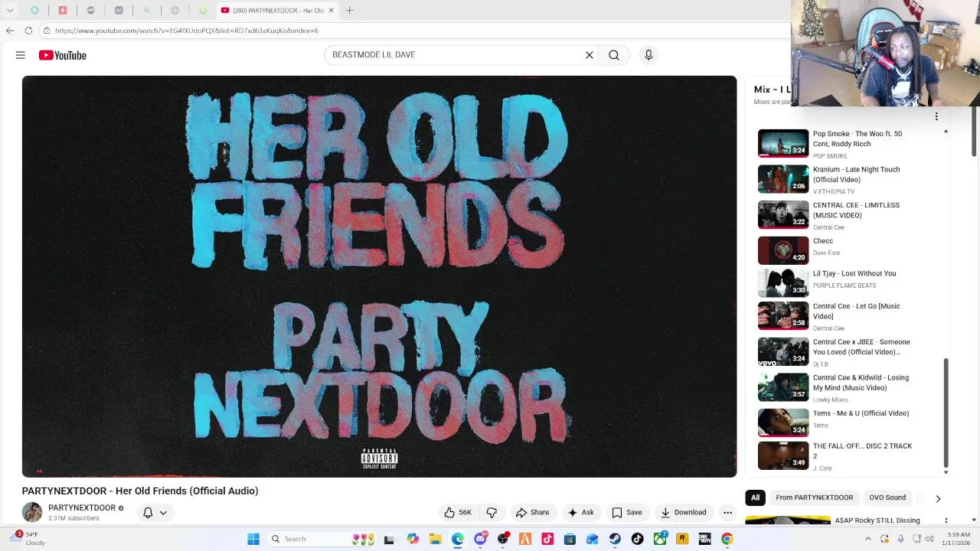The width and height of the screenshot is (980, 551).
Task: Open options for A$AP Rocky STILL Dissing video
Action: (x=946, y=520)
